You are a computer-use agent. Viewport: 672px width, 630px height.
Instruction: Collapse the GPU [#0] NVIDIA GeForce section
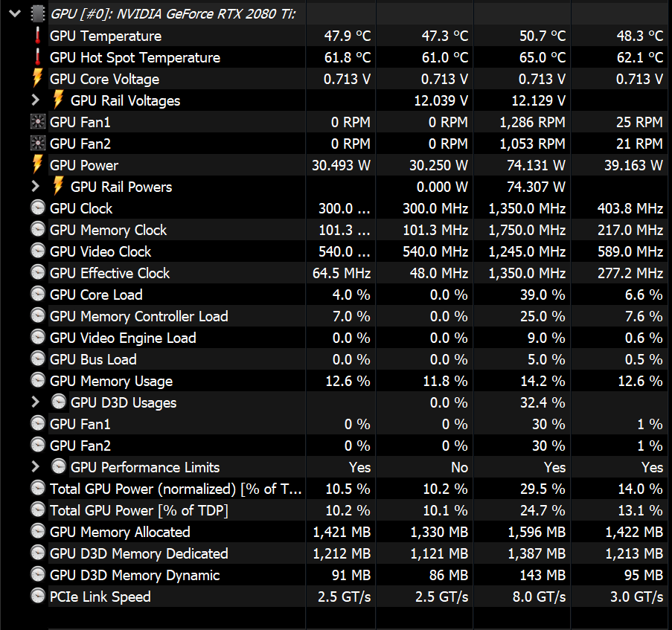coord(15,13)
